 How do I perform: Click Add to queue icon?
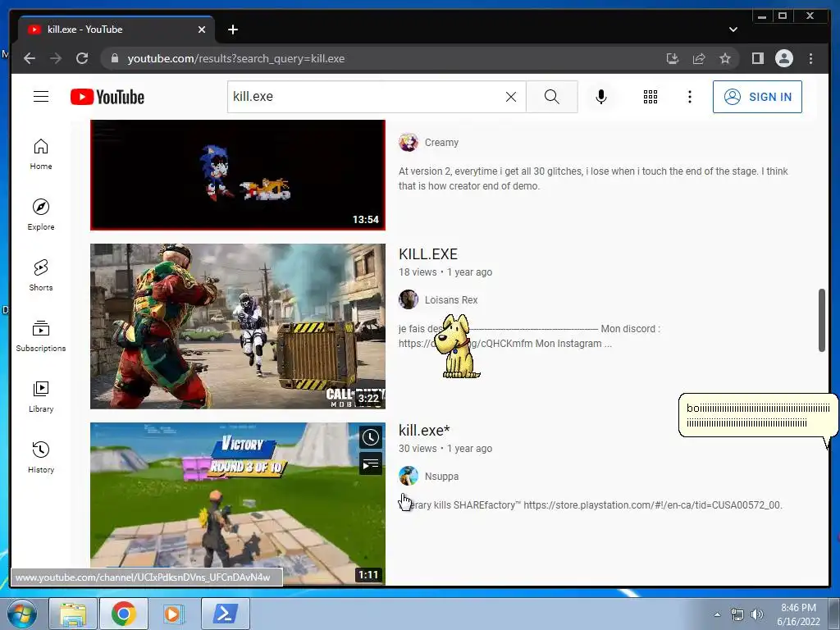pos(370,464)
